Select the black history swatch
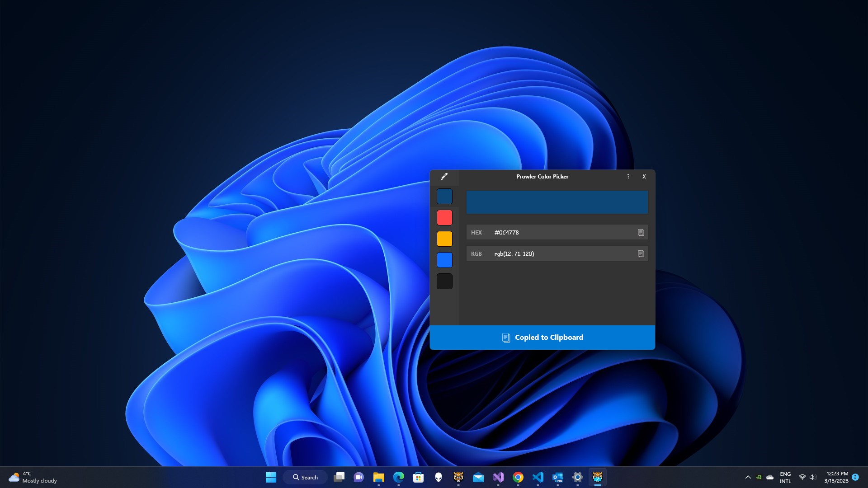The width and height of the screenshot is (868, 488). [x=444, y=281]
